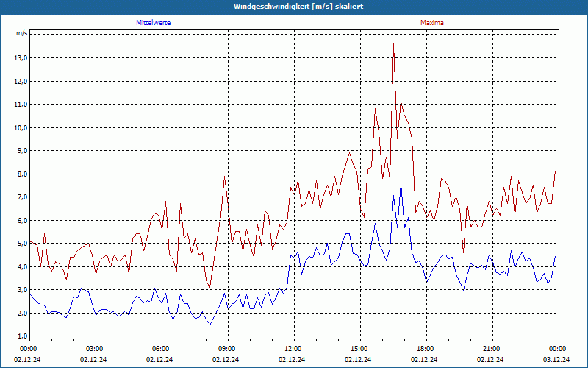The image size is (588, 368).
Task: Click the "m/s" unit label on the y-axis
Action: (x=21, y=33)
